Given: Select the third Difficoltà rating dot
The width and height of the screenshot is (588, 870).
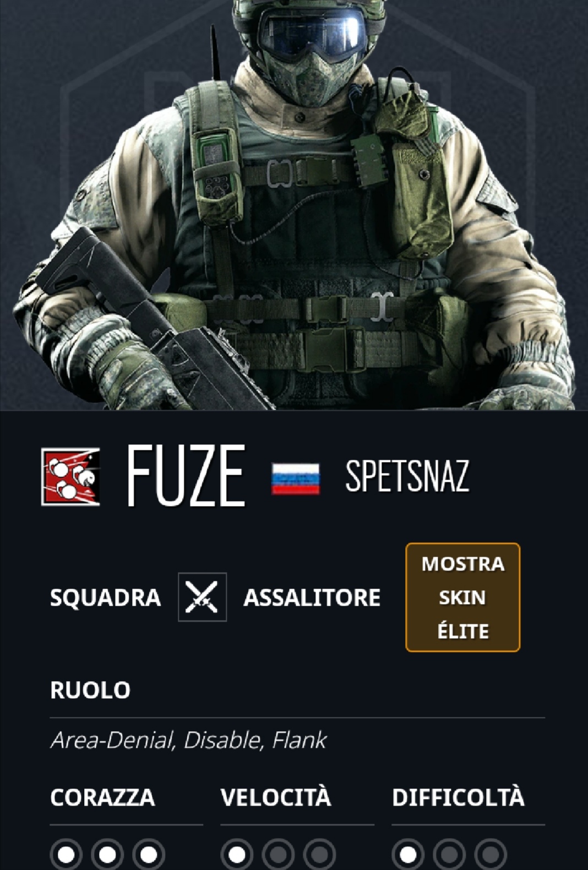Looking at the screenshot, I should (491, 855).
